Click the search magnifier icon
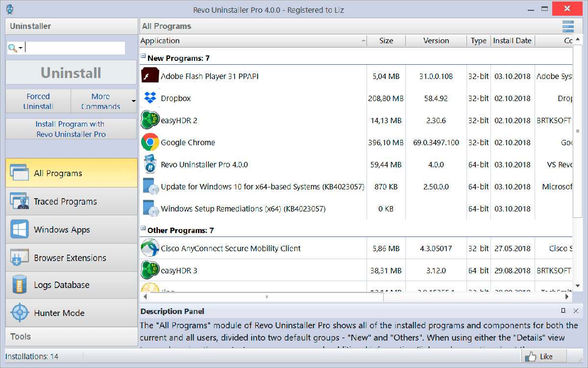The width and height of the screenshot is (588, 368). [x=13, y=48]
